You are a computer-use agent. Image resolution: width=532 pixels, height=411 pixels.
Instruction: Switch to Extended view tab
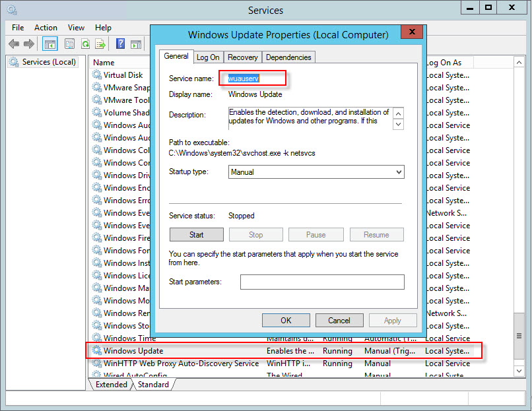pos(112,384)
